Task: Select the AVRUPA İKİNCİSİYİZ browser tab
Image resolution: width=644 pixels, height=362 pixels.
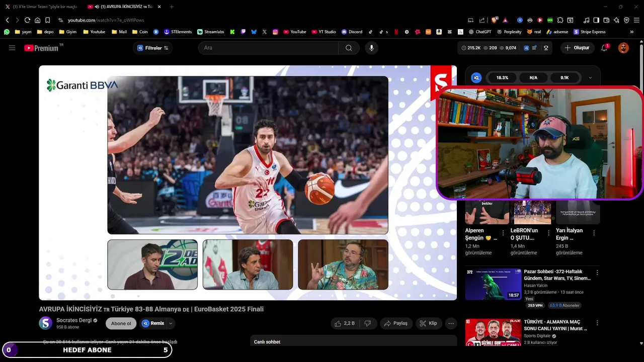Action: pyautogui.click(x=123, y=7)
